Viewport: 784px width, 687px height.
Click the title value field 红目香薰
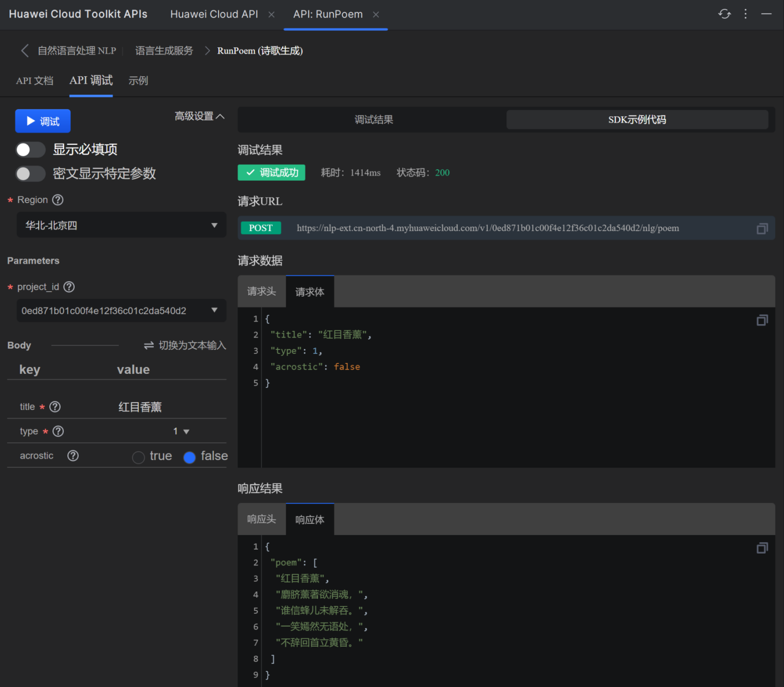pyautogui.click(x=140, y=407)
